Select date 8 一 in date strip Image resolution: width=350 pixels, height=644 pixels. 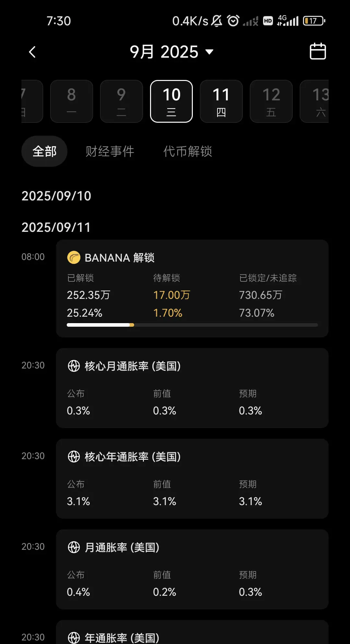click(72, 101)
